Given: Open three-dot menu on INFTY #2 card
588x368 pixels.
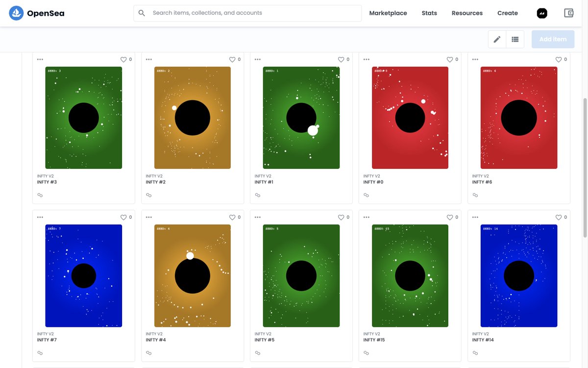Looking at the screenshot, I should 149,59.
